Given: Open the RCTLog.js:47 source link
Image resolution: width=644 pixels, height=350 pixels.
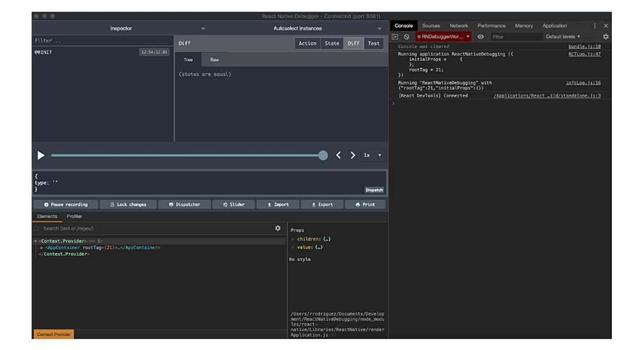Looking at the screenshot, I should point(584,55).
